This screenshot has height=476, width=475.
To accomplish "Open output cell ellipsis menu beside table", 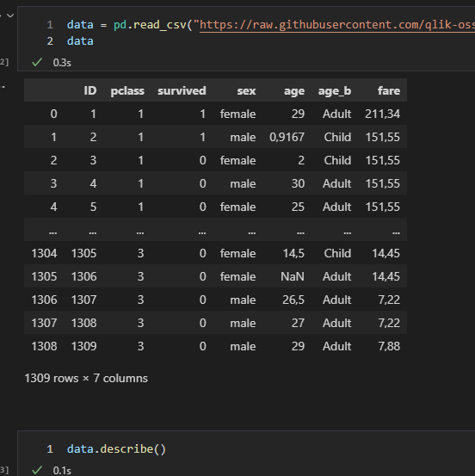I will [x=3, y=87].
